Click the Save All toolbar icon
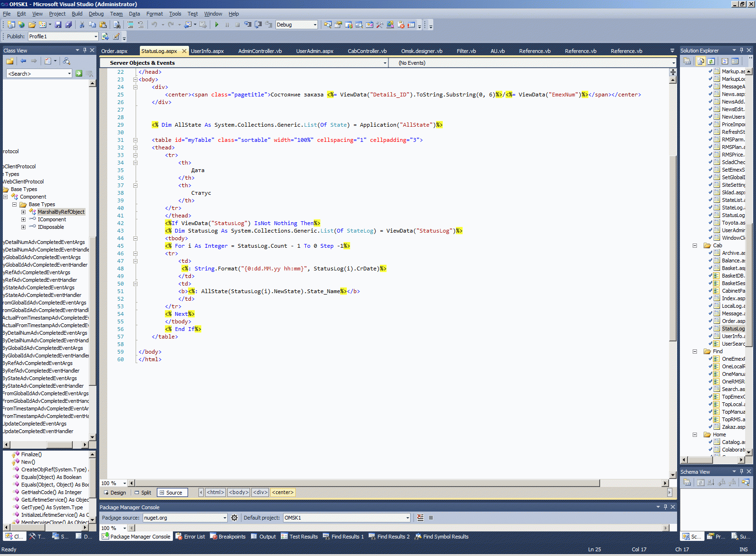This screenshot has width=756, height=556. pos(69,25)
